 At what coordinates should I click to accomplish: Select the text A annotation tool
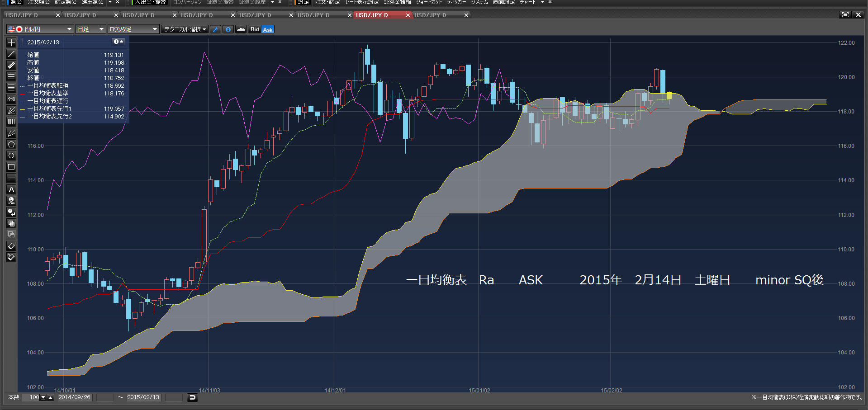(11, 189)
